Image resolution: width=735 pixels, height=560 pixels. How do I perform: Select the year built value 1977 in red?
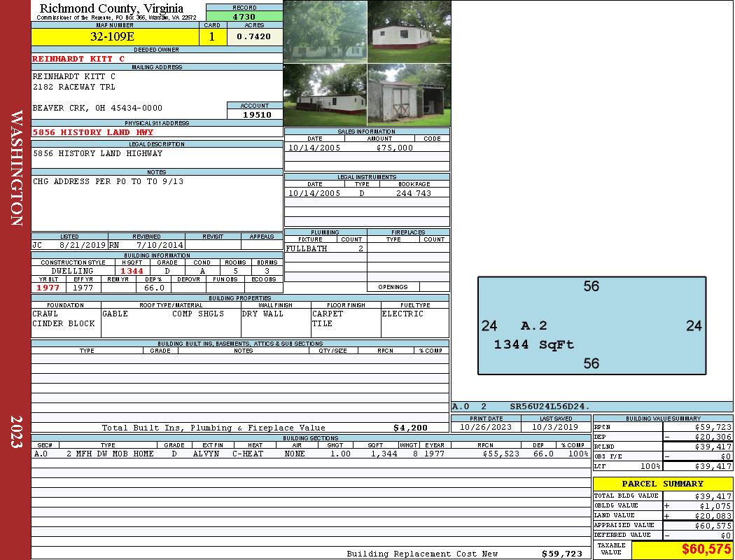[x=48, y=288]
